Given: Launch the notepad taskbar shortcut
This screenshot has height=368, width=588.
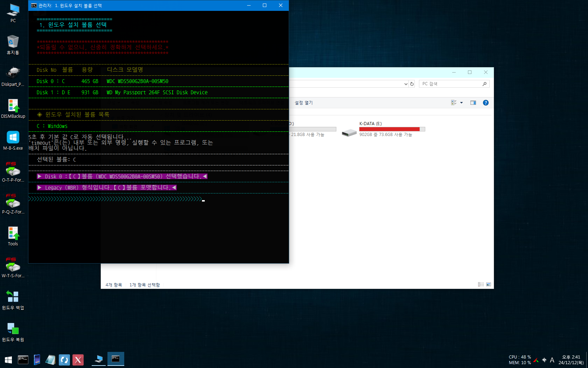Looking at the screenshot, I should 50,360.
